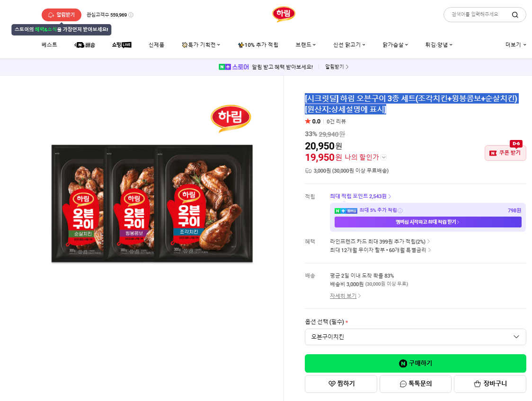The image size is (532, 401).
Task: Click the green 구매하기 button
Action: (415, 363)
